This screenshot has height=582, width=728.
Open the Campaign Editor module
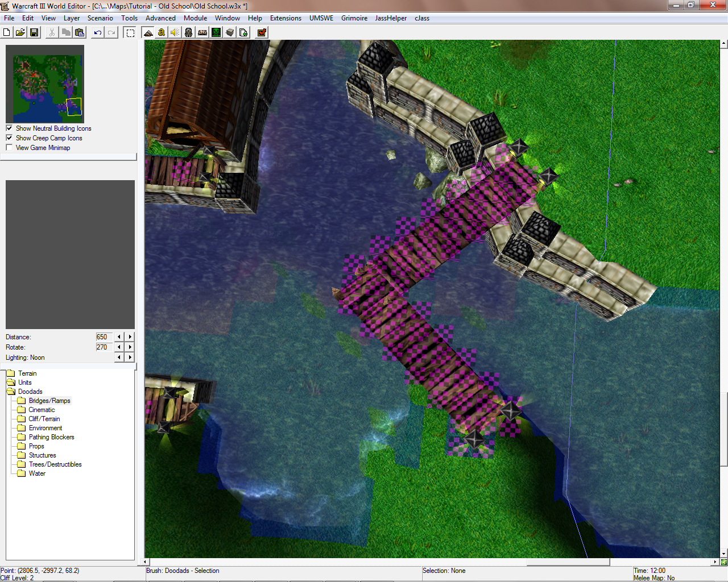click(x=202, y=32)
